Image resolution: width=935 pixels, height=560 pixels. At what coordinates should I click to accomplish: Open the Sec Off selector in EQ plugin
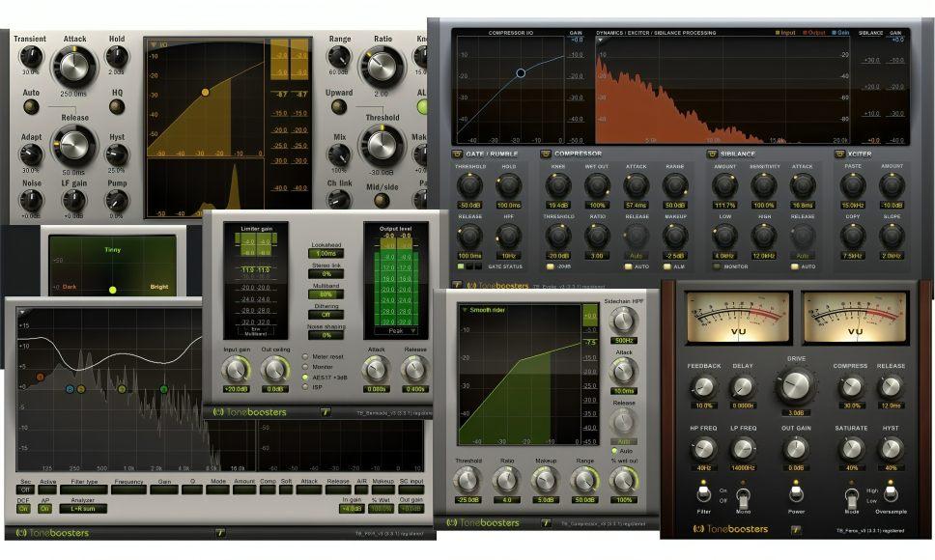pyautogui.click(x=25, y=490)
